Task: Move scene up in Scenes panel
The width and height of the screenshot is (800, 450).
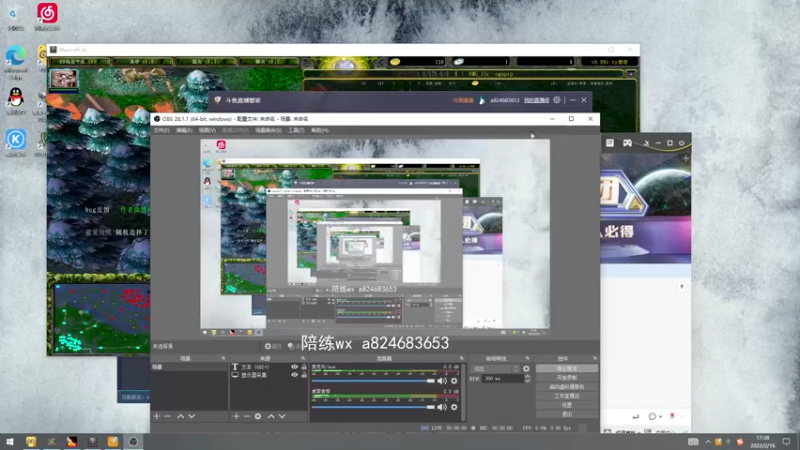Action: (181, 416)
